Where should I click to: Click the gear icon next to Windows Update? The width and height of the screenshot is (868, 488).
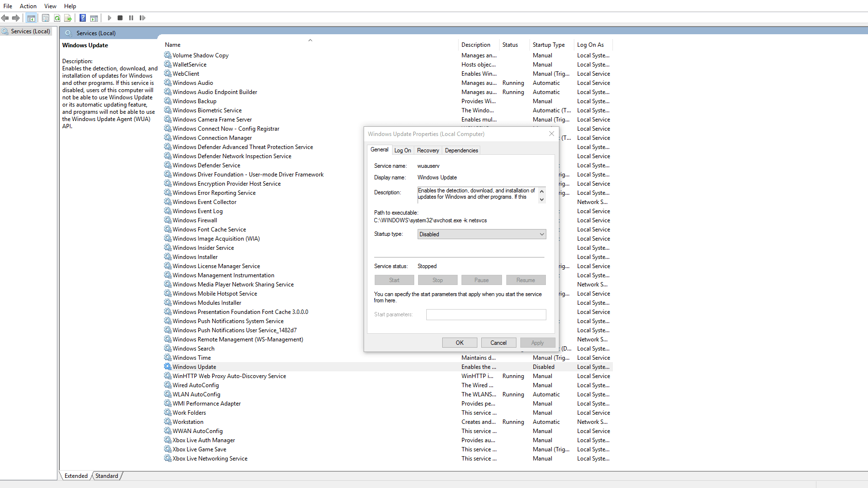pos(168,366)
